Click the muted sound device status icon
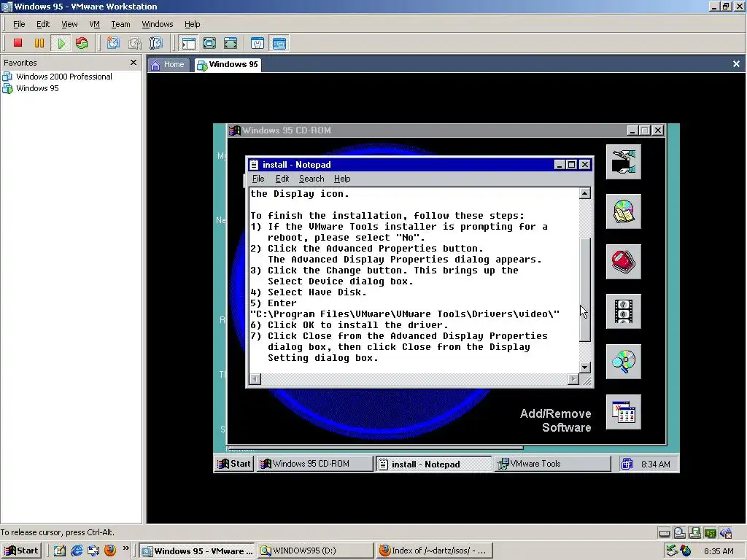This screenshot has height=560, width=747. coord(725,533)
